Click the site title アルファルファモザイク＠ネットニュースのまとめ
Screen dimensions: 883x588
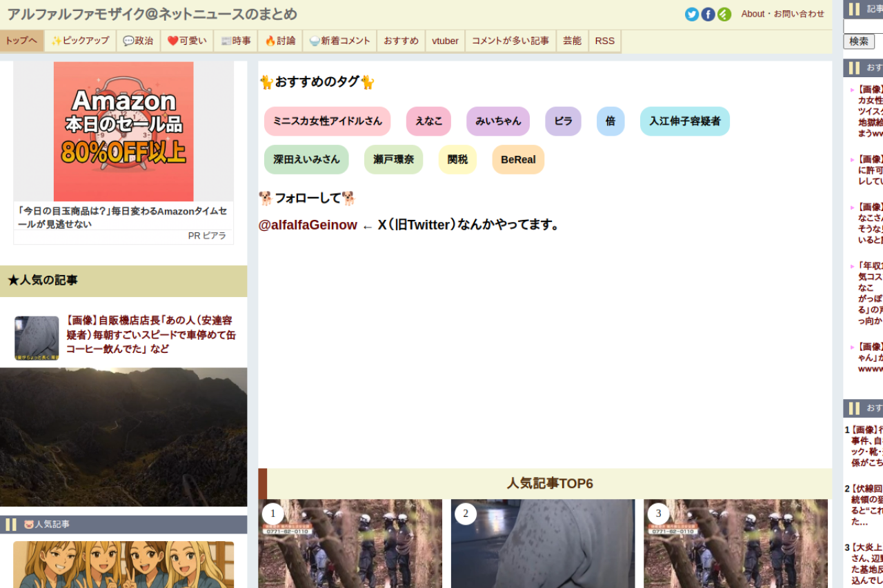click(152, 14)
